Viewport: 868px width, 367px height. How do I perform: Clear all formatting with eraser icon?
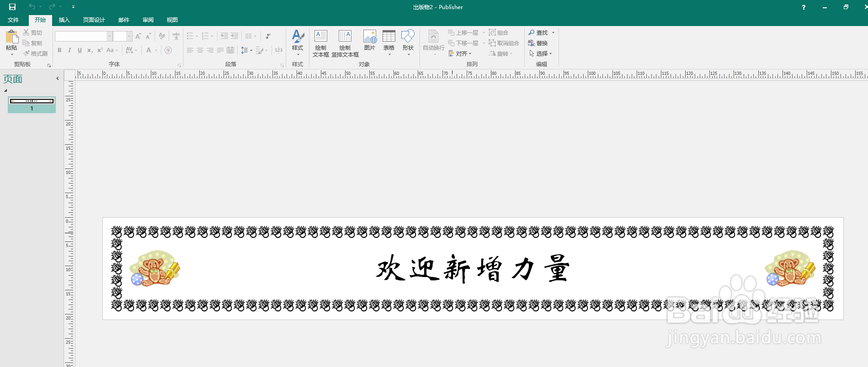(162, 36)
